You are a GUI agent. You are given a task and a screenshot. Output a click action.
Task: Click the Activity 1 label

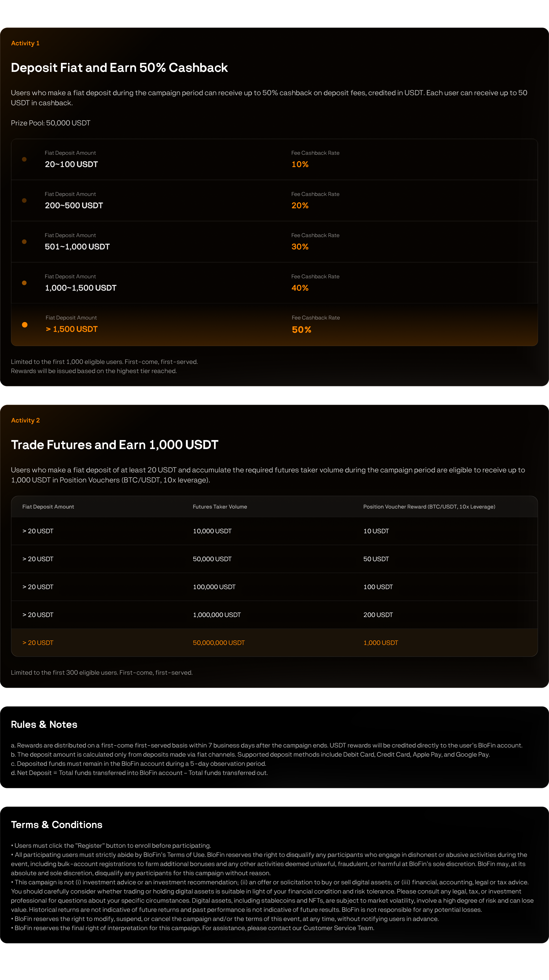(25, 43)
